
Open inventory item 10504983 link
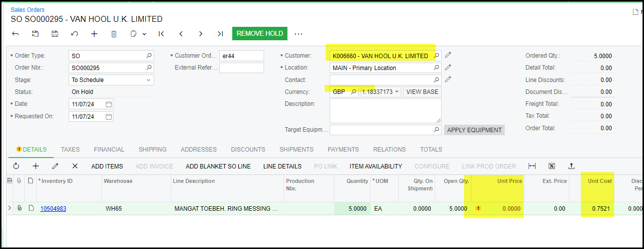click(x=53, y=209)
